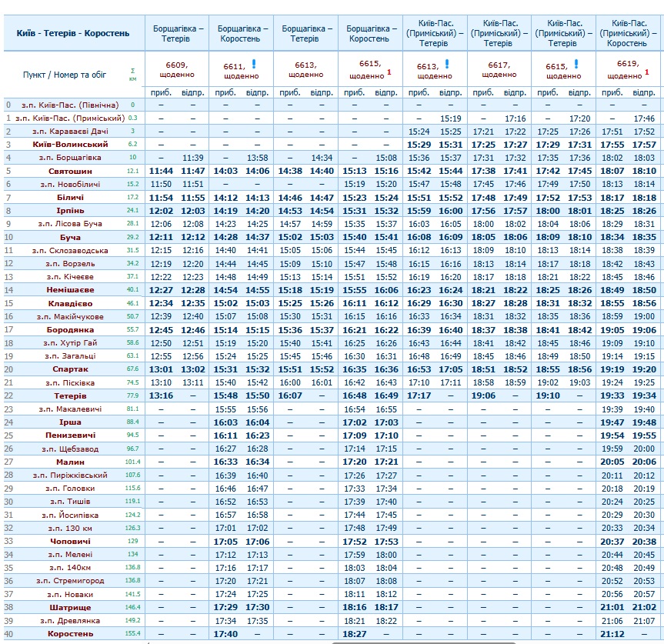Click blue exclamation icon beside train 6611

pos(253,64)
